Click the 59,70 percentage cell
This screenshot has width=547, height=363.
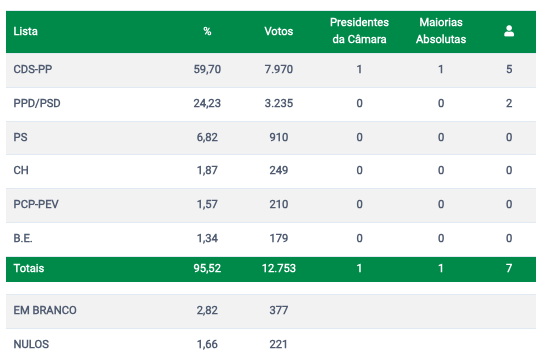pos(207,69)
